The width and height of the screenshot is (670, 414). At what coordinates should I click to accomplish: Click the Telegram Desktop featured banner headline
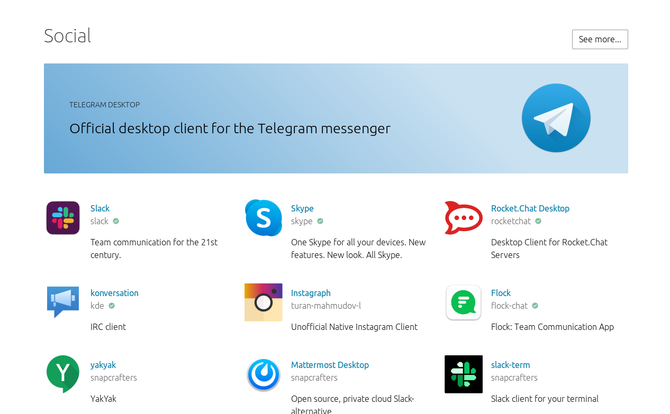(x=230, y=128)
